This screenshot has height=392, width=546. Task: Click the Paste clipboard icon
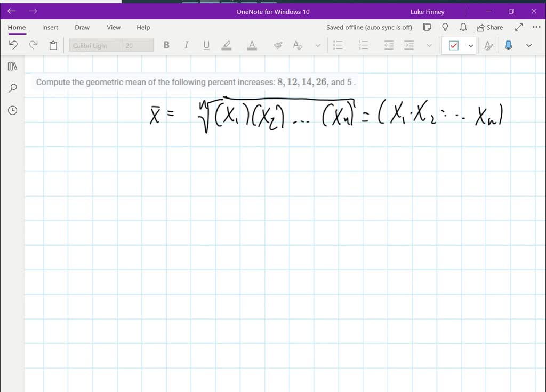point(53,45)
